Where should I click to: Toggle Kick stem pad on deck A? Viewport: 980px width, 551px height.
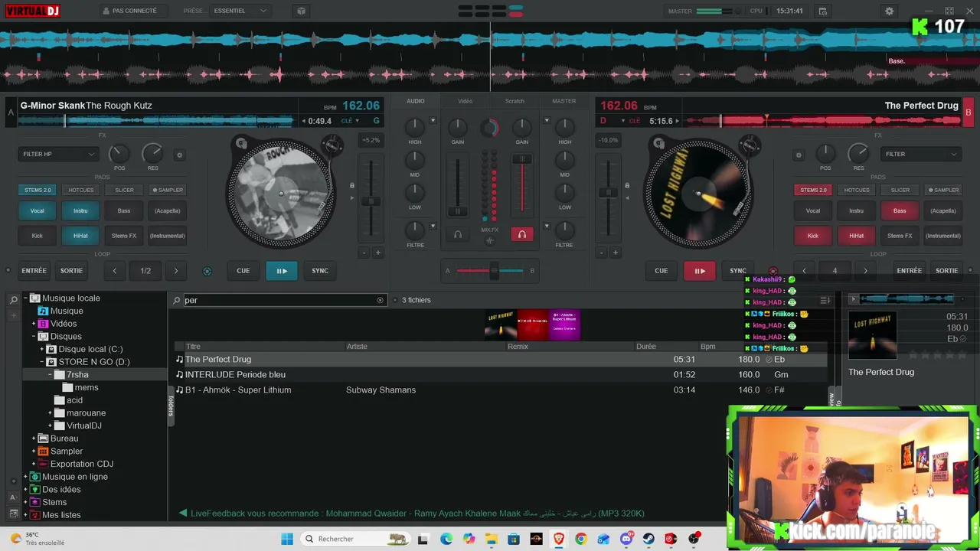[37, 236]
